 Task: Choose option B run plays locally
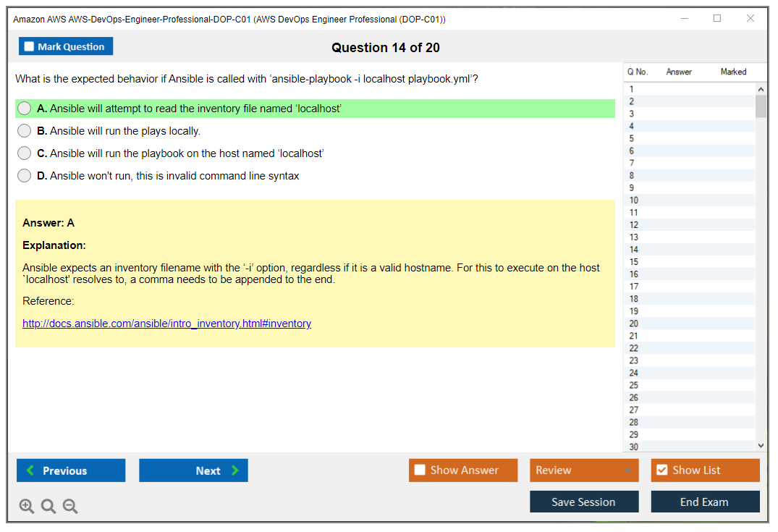[x=25, y=131]
